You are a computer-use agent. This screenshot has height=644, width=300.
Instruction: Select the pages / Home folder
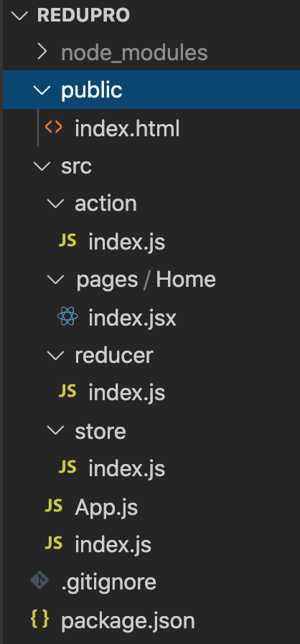[146, 280]
